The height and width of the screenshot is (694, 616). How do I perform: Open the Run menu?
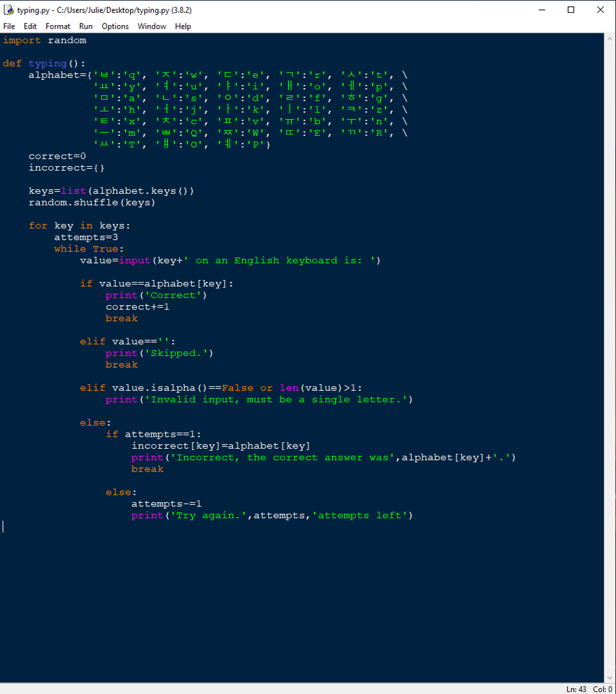click(85, 26)
